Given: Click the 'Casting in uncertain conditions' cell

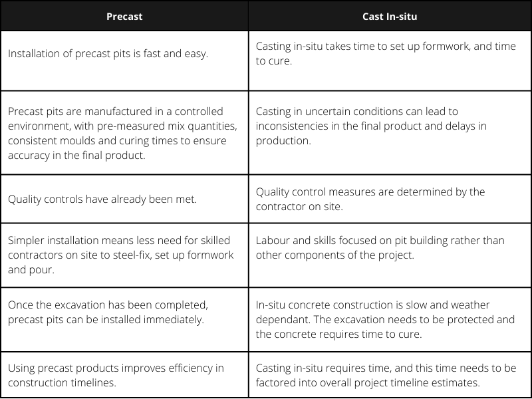Looking at the screenshot, I should tap(390, 133).
